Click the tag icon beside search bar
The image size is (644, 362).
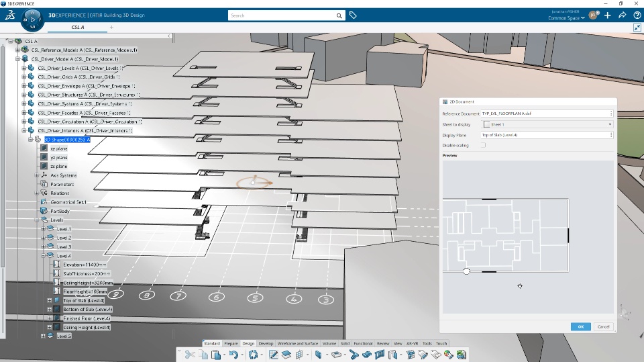(353, 15)
